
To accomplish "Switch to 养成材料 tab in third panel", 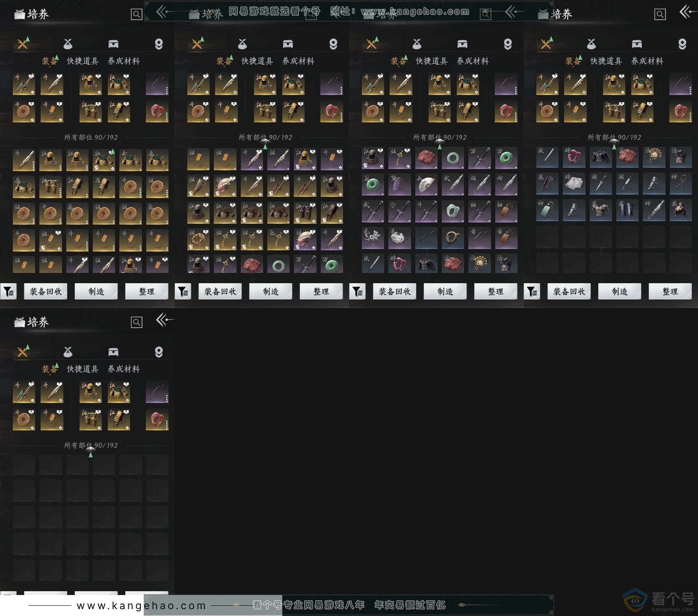I will pos(473,61).
